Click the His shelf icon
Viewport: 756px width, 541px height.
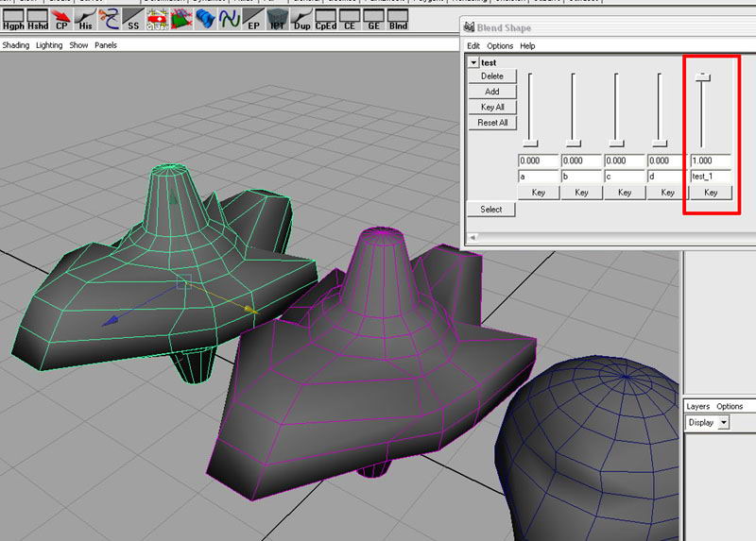(85, 19)
